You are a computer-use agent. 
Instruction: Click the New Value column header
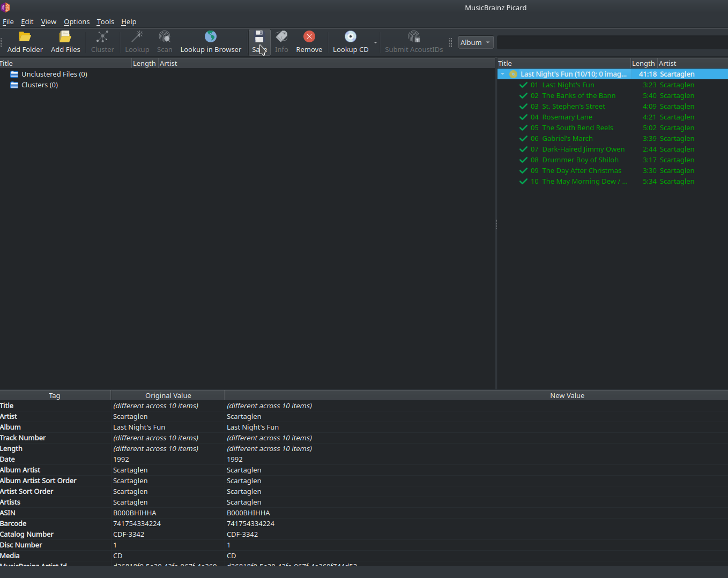(567, 395)
